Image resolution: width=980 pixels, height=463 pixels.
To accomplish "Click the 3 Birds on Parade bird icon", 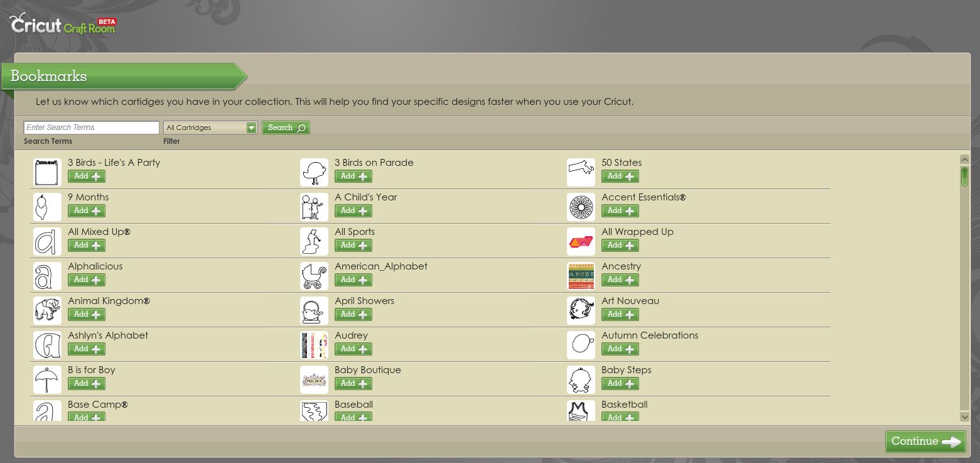I will click(x=314, y=173).
